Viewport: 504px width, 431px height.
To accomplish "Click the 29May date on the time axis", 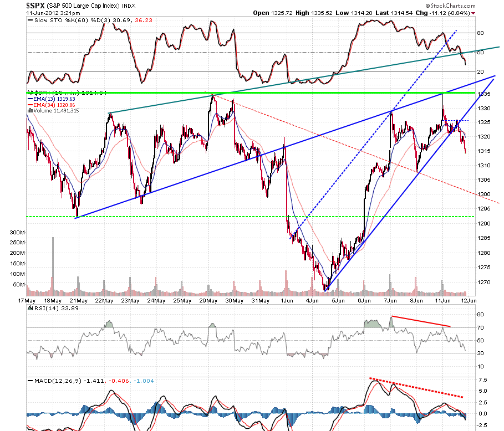I will pos(208,301).
